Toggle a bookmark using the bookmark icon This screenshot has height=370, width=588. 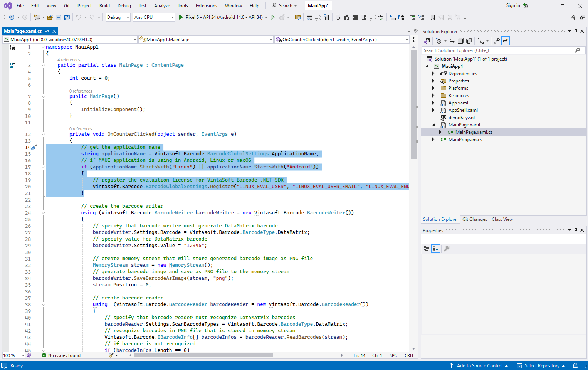click(433, 17)
